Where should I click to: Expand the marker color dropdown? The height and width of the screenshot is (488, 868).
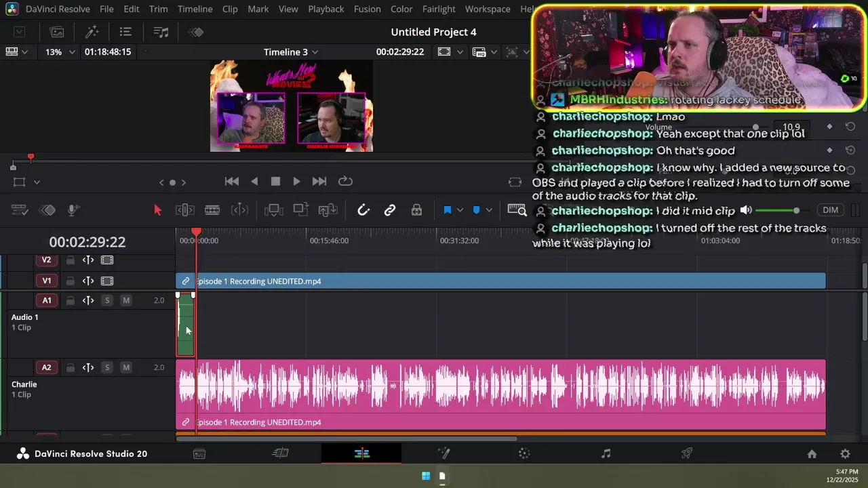(x=489, y=210)
